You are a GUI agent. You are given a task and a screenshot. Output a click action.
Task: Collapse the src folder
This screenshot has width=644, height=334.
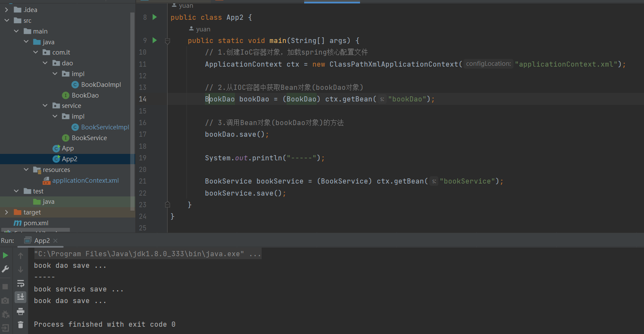[x=6, y=21]
